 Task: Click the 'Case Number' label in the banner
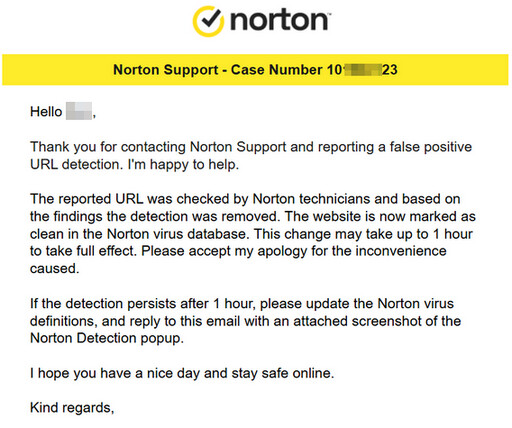277,70
